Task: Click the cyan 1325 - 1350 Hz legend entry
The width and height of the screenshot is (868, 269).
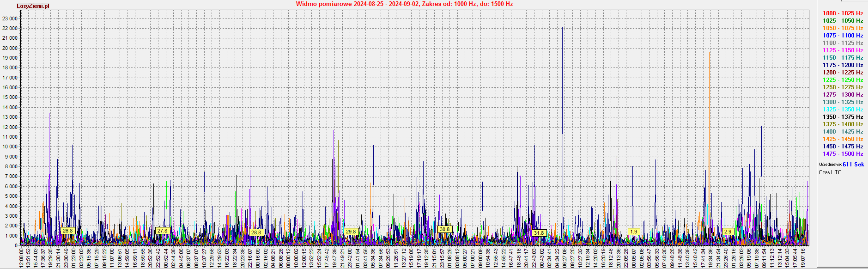Action: coord(843,110)
